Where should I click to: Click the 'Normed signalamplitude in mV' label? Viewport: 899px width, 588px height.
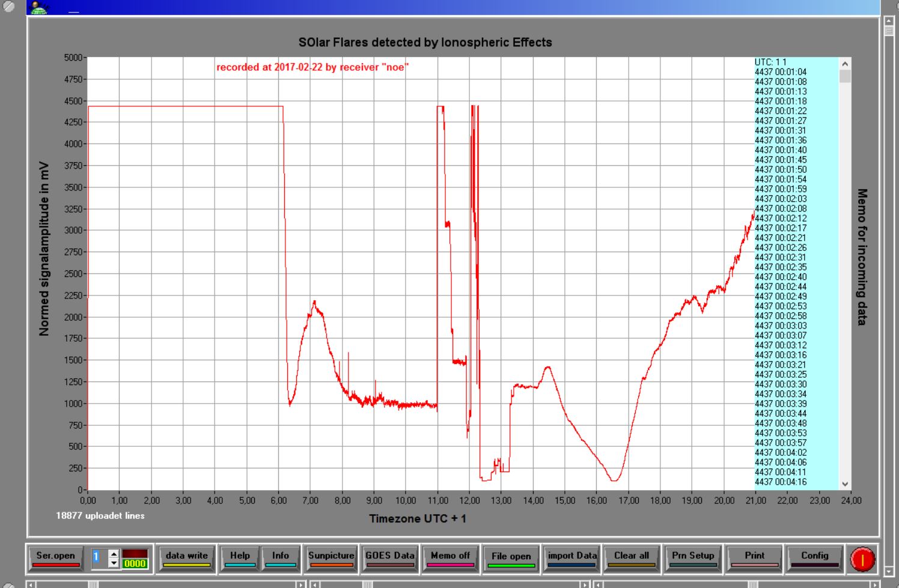click(44, 248)
